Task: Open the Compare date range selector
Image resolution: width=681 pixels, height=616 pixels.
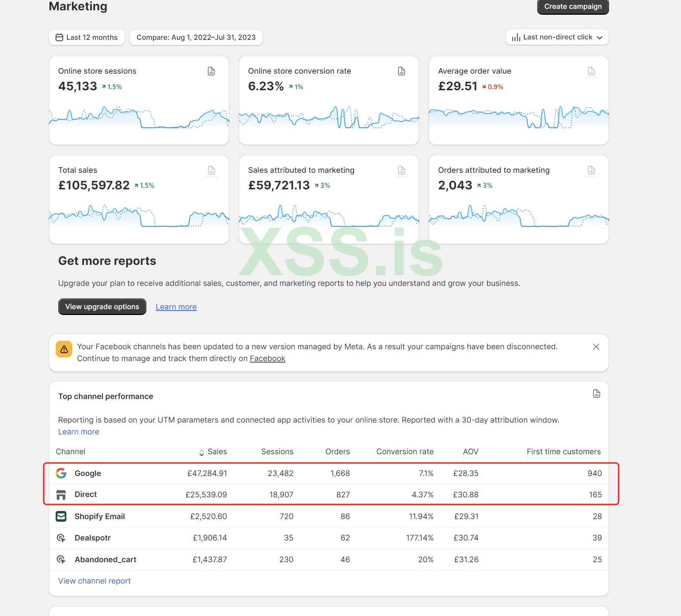Action: pos(196,37)
